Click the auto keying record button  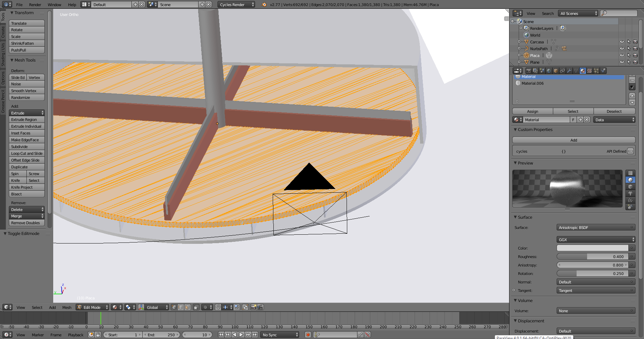point(308,335)
